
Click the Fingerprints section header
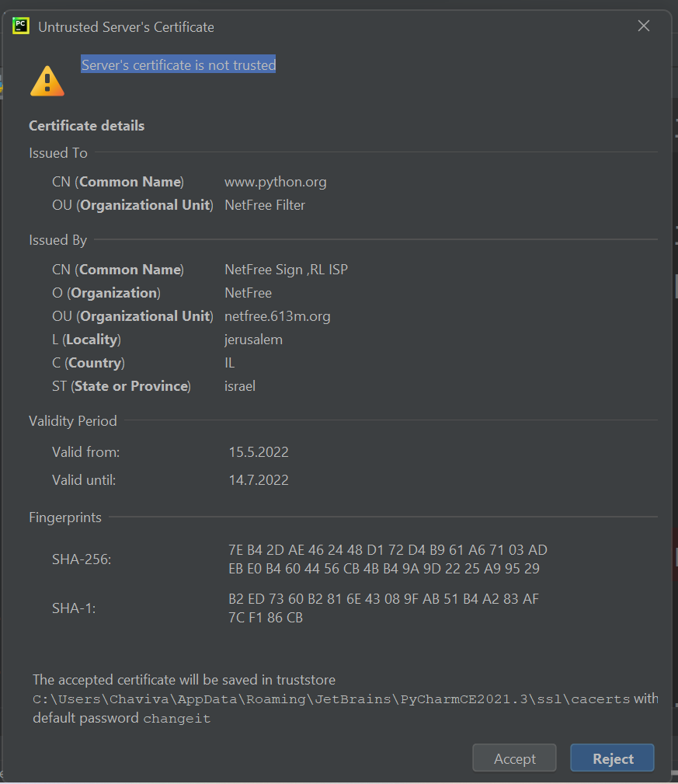(x=65, y=517)
